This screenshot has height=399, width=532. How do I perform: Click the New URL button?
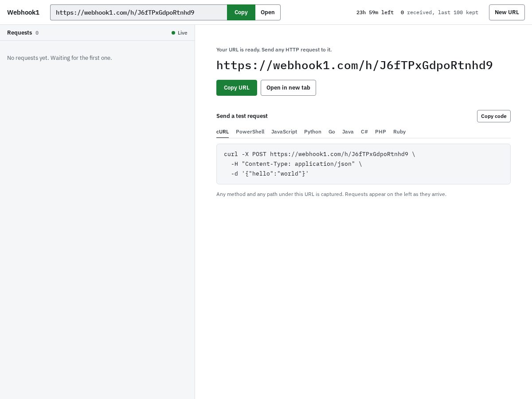[x=507, y=12]
